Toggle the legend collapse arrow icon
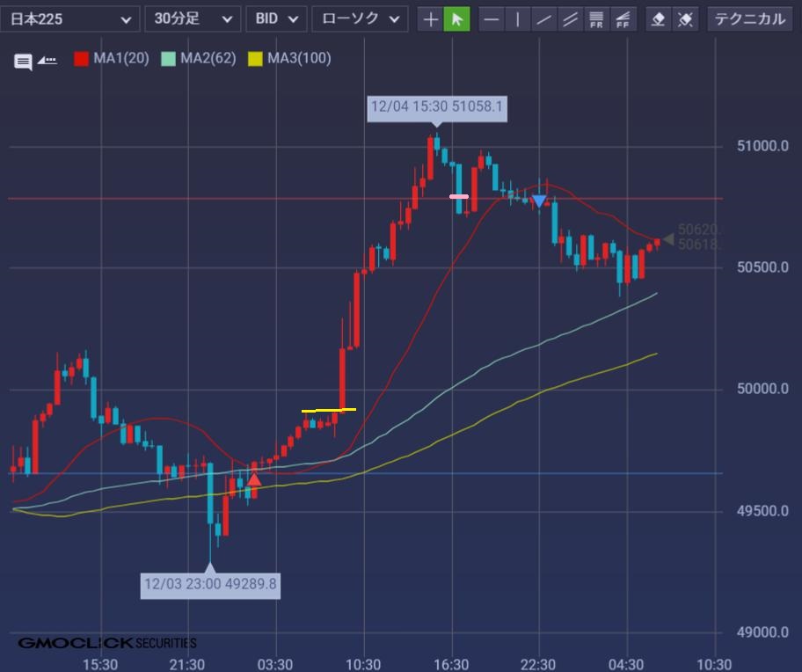The image size is (802, 672). tap(47, 60)
